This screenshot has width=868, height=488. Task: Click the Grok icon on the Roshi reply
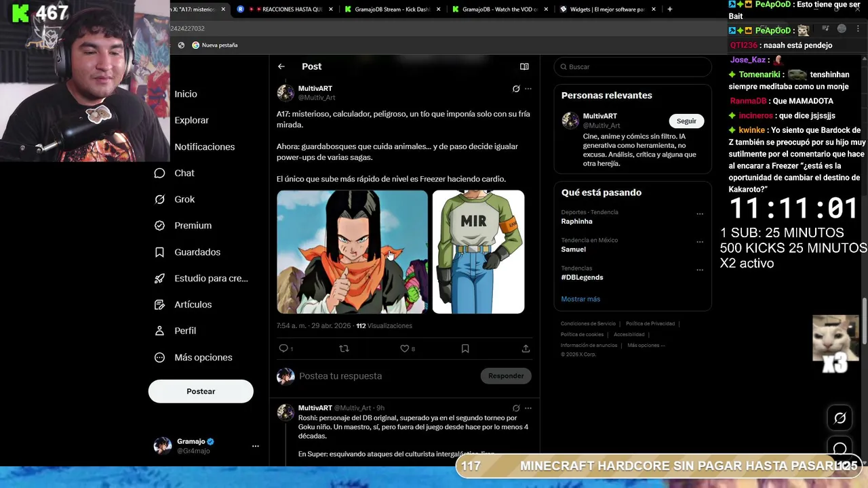[x=516, y=408]
